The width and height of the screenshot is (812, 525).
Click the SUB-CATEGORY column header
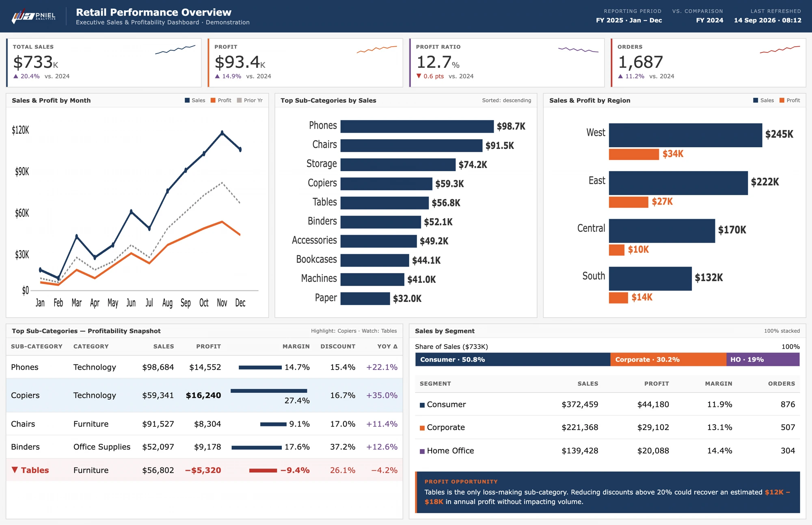[37, 346]
